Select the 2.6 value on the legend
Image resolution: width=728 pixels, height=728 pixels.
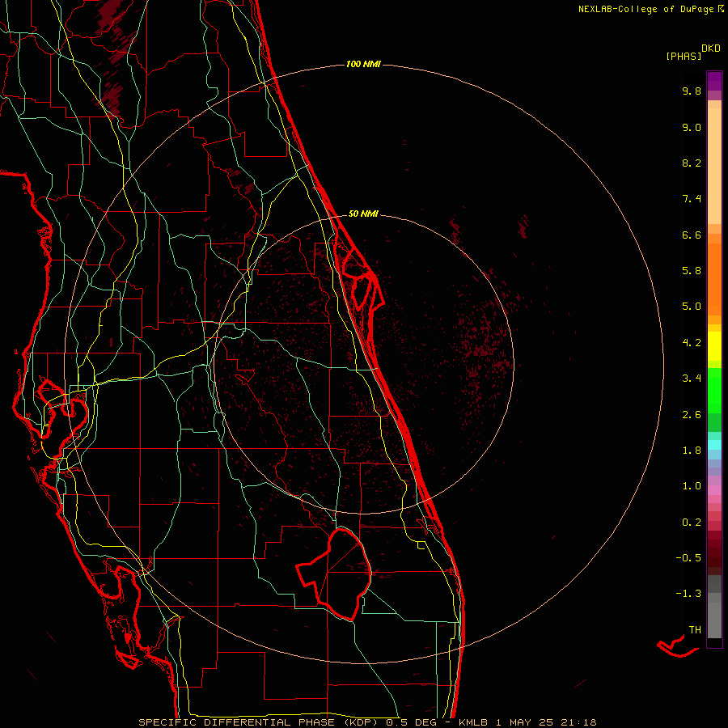coord(692,415)
